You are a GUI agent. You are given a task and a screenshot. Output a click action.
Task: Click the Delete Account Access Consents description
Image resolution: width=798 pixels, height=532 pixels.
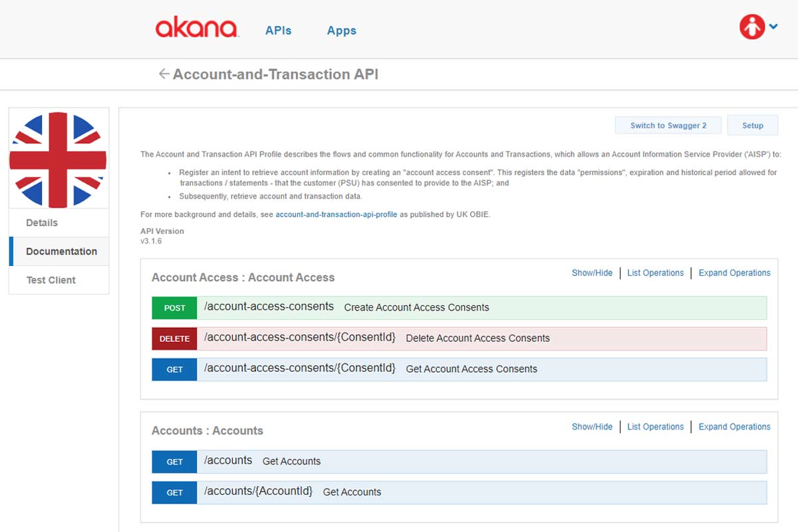[x=477, y=338]
